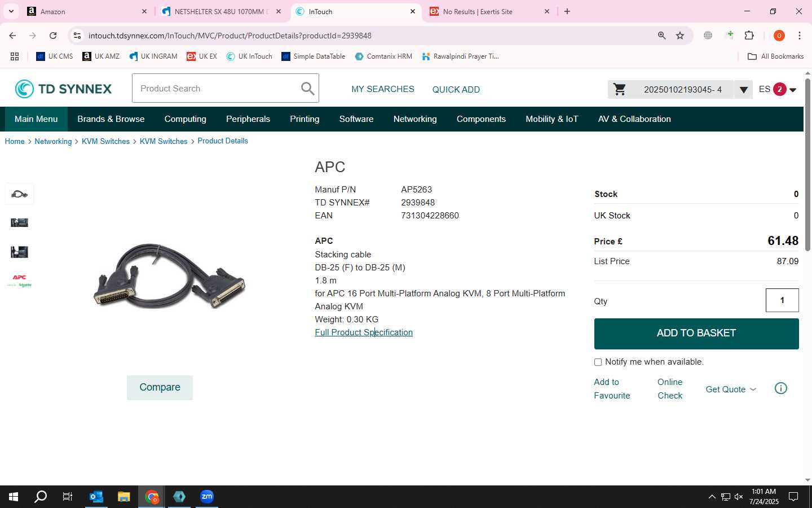Open Main Menu
This screenshot has width=812, height=508.
tap(36, 119)
